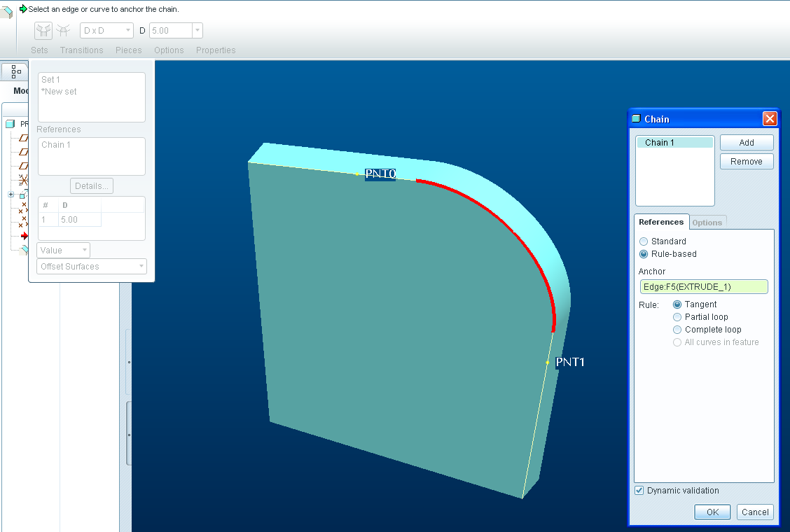Open the Properties panel tab

click(x=216, y=50)
